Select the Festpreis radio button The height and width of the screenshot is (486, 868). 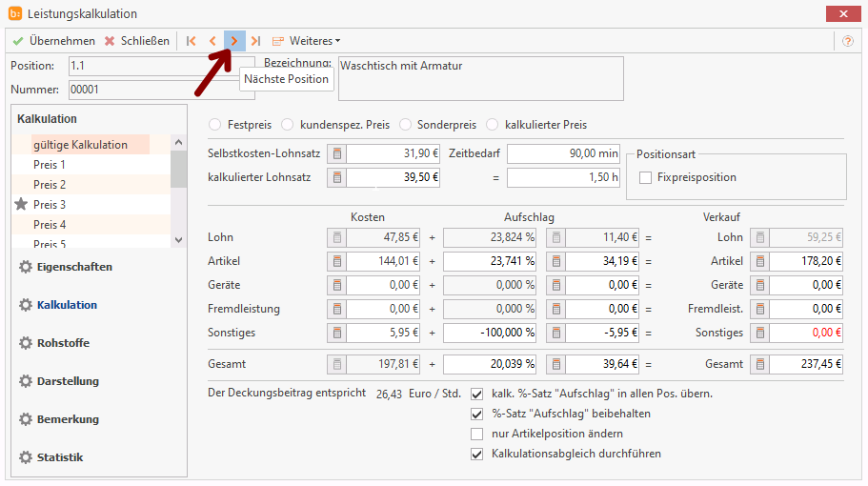pos(214,125)
